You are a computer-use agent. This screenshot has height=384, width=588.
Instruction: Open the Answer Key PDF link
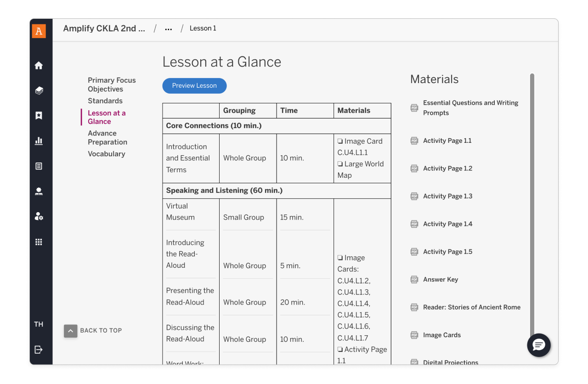coord(440,279)
